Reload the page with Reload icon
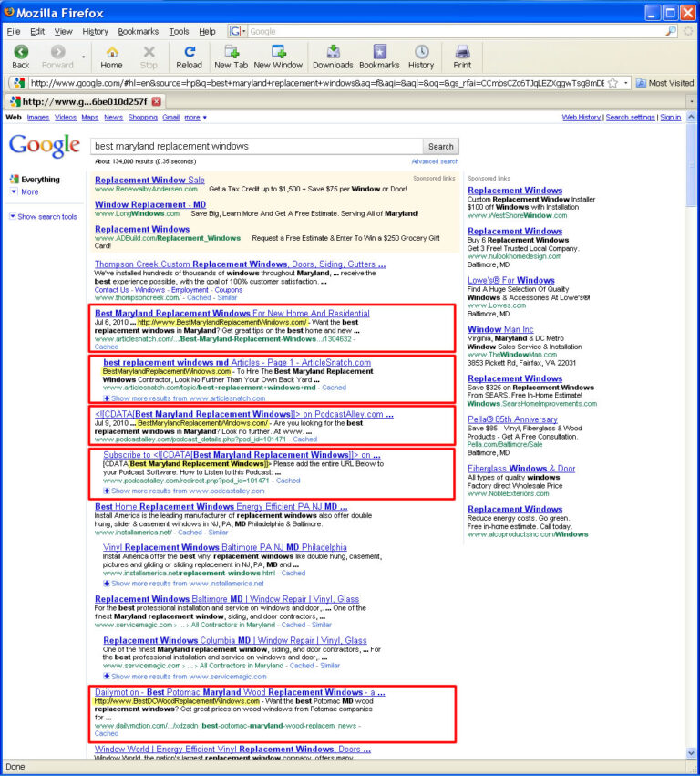Viewport: 700px width, 776px height. 190,51
